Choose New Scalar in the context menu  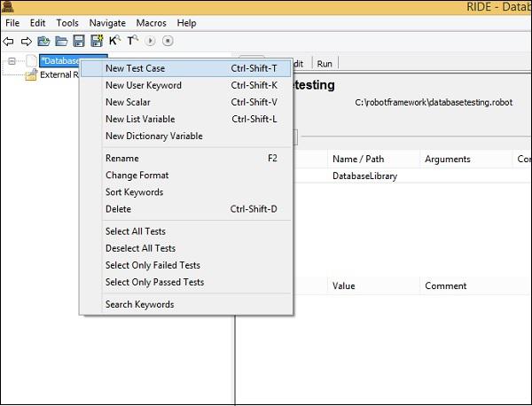129,102
